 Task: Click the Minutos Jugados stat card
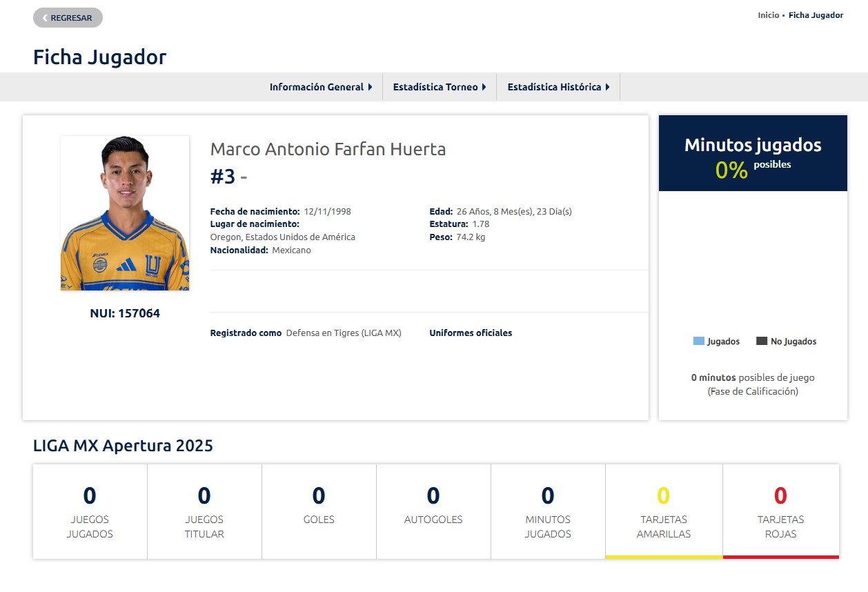coord(548,511)
